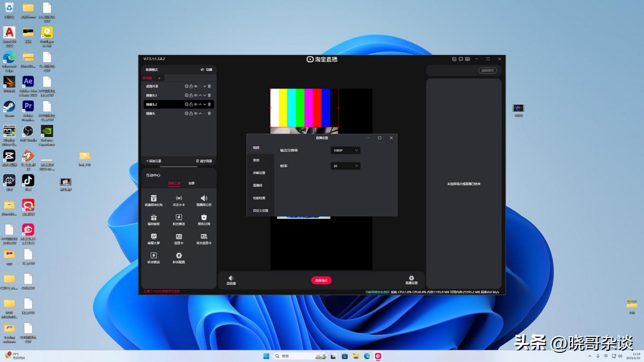
Task: Click 添加元素 to add a source
Action: click(x=153, y=161)
